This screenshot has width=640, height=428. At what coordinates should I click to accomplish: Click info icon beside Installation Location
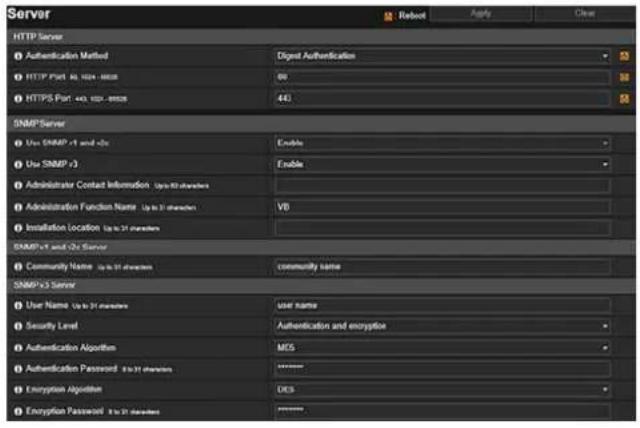[x=18, y=228]
